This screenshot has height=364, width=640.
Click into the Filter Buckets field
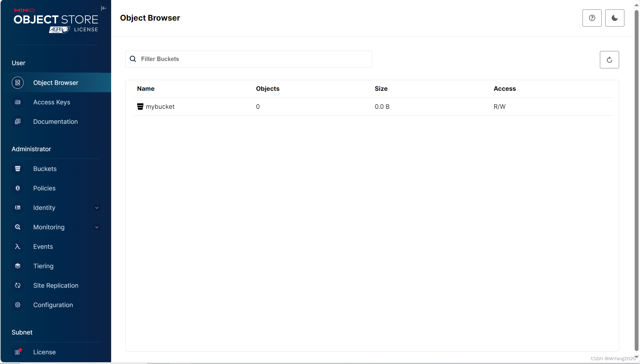point(254,59)
